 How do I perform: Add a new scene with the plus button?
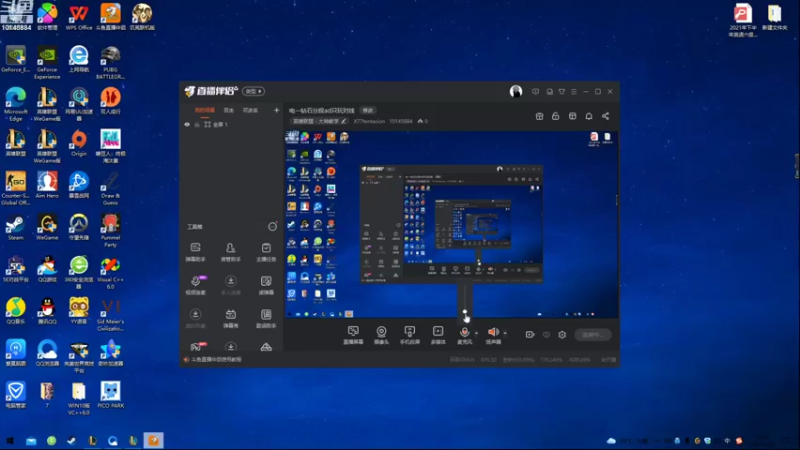277,110
